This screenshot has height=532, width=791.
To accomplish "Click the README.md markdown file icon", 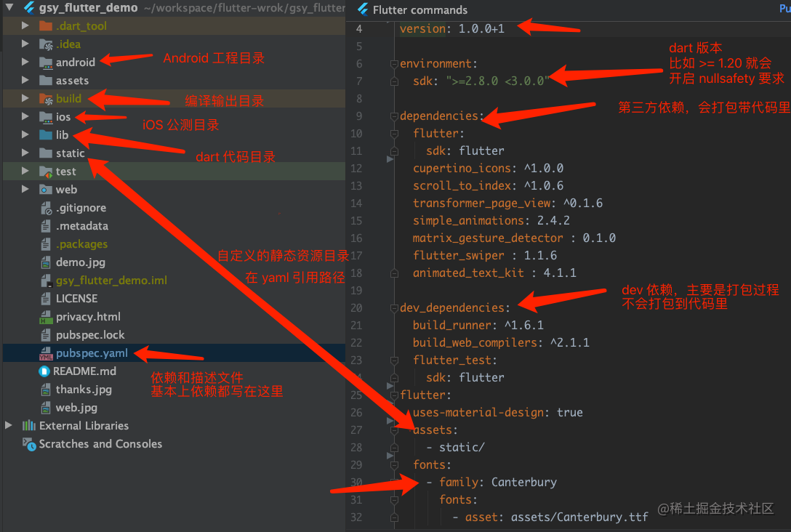I will (46, 371).
